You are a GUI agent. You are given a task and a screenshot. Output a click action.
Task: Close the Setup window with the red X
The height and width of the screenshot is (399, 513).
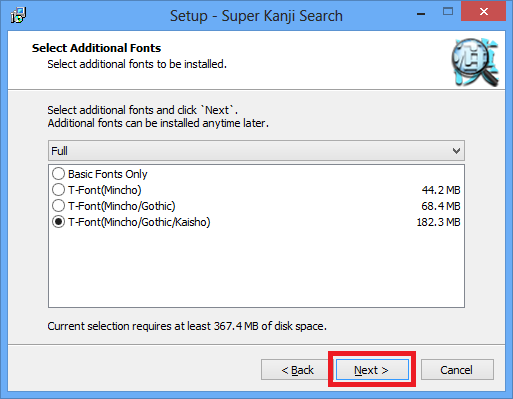coord(483,12)
